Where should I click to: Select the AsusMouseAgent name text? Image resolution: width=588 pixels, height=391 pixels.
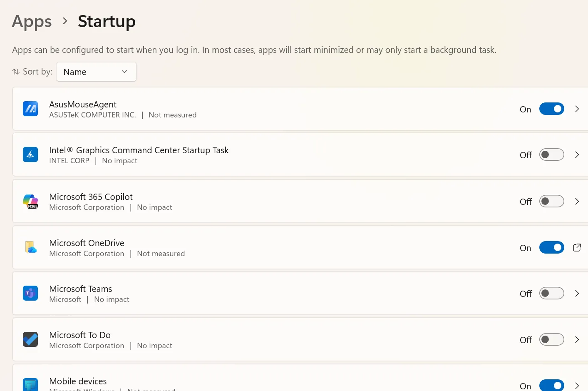point(83,104)
